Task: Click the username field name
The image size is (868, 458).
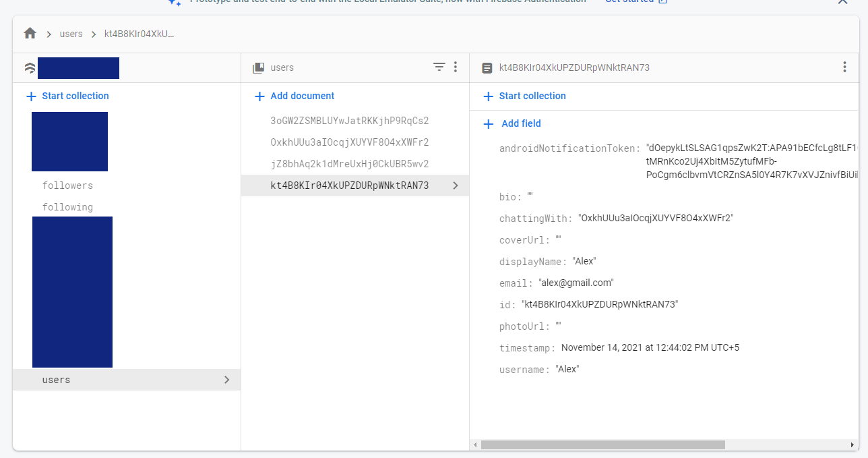Action: [525, 370]
